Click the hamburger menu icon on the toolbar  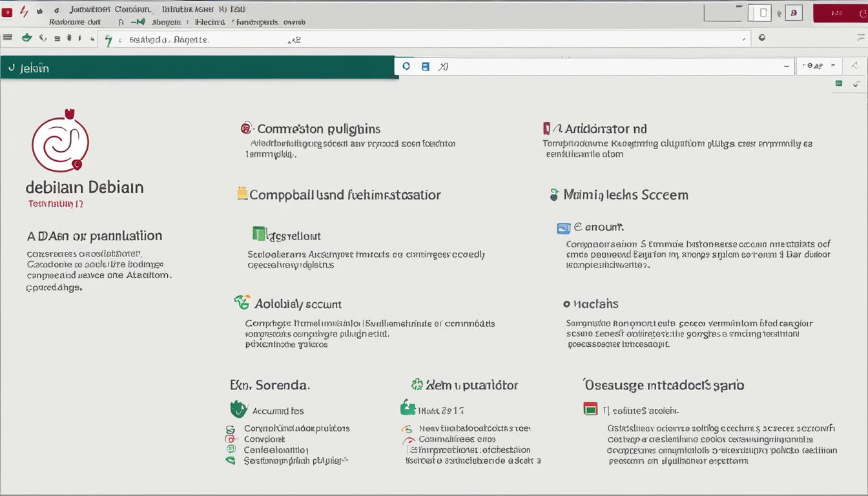[x=8, y=37]
